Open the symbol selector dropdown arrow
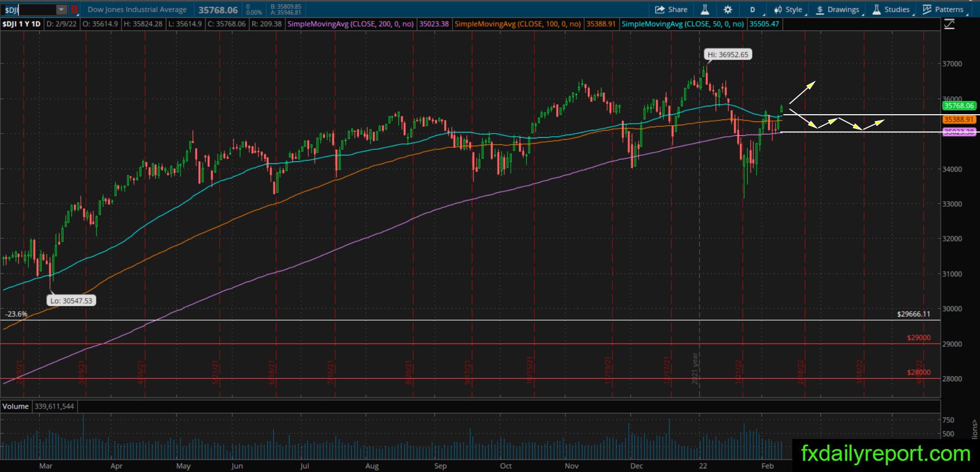The height and width of the screenshot is (472, 980). click(62, 9)
